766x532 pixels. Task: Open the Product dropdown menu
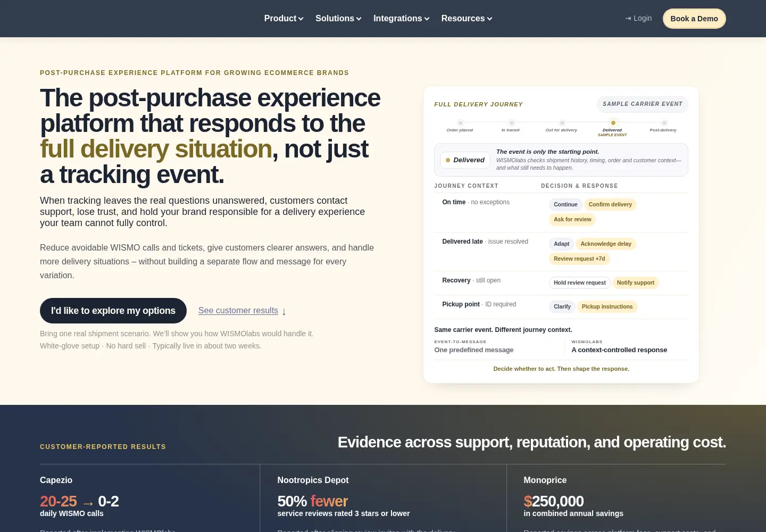[284, 19]
